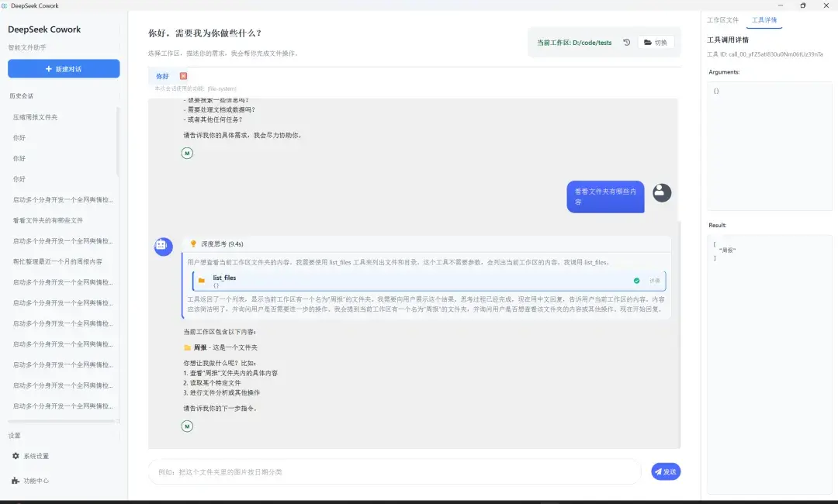Viewport: 838px width, 504px height.
Task: Click option 2. 读取某个特定文件
Action: coord(212,383)
